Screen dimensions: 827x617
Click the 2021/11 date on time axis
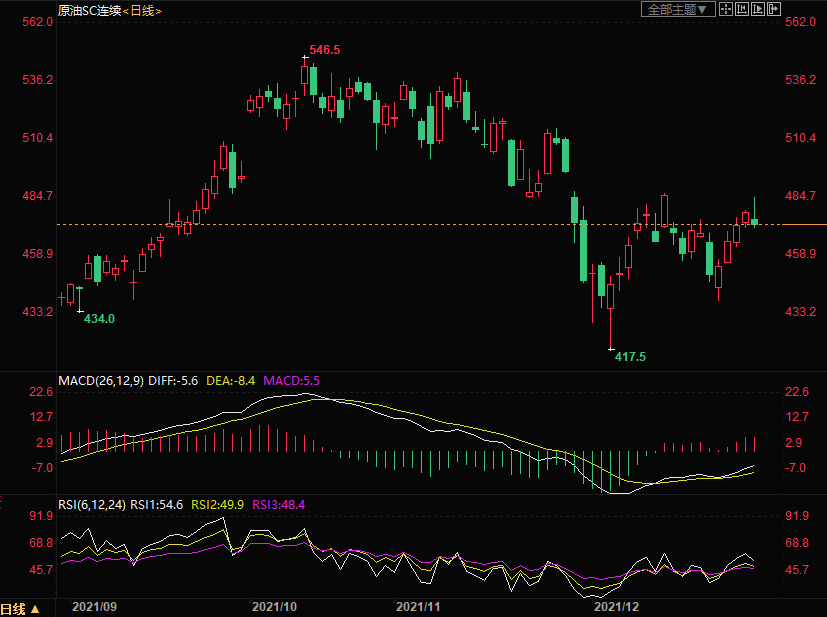(419, 607)
